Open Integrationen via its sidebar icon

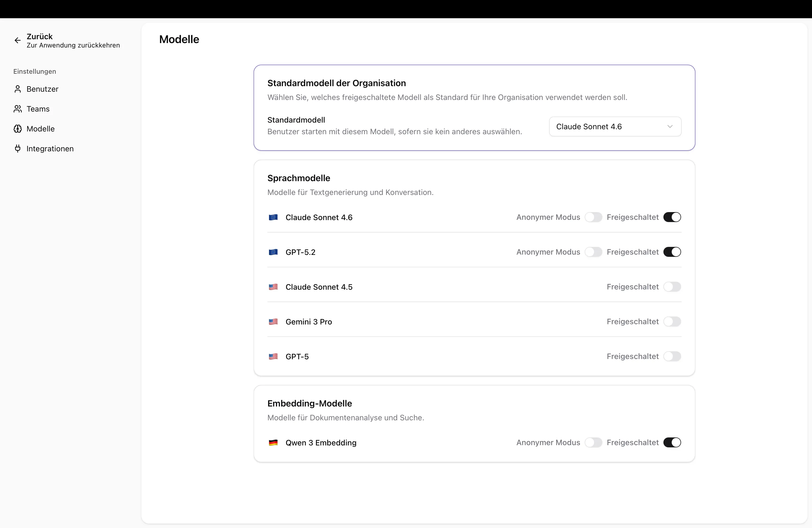(x=18, y=148)
